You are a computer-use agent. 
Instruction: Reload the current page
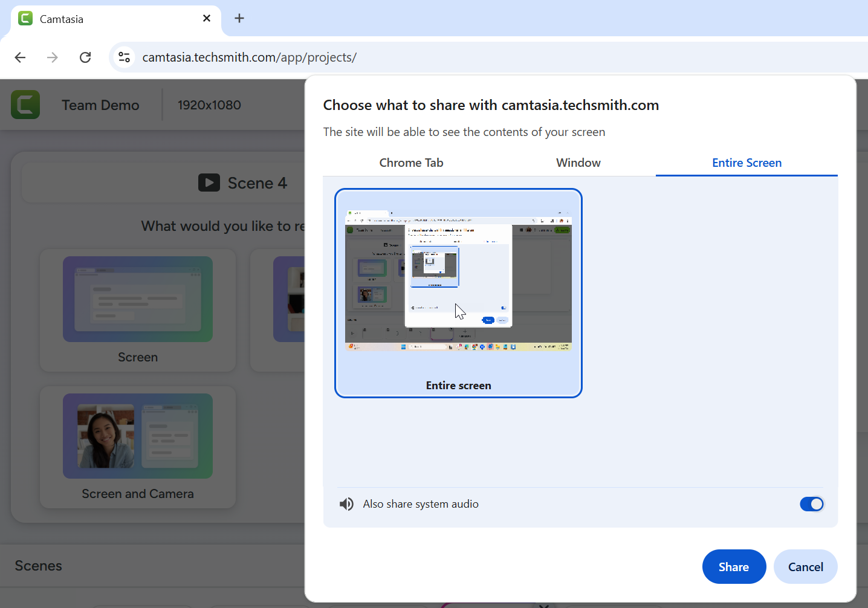click(85, 57)
